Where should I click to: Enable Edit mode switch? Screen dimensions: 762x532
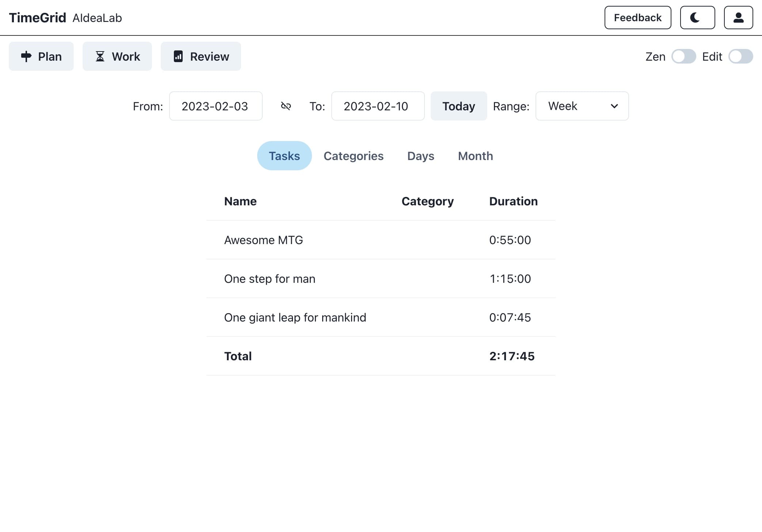click(740, 56)
